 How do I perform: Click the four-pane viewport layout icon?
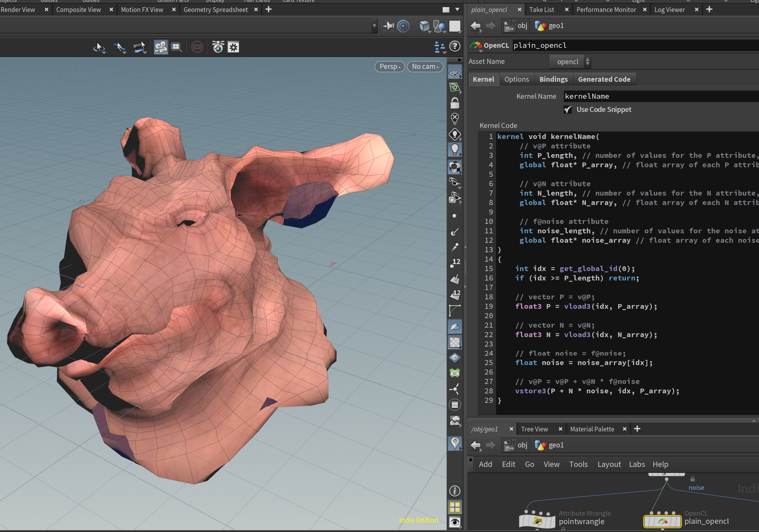(455, 507)
